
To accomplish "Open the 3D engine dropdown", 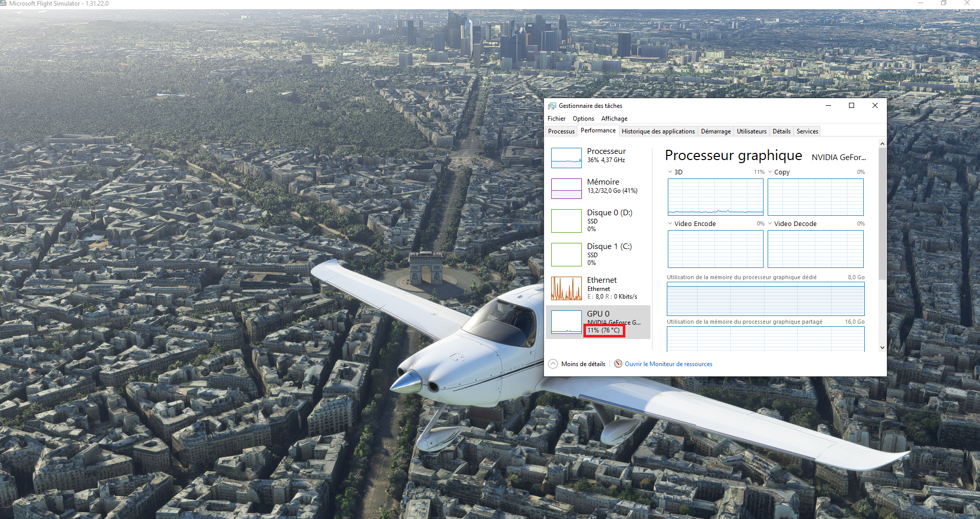I will pyautogui.click(x=670, y=172).
